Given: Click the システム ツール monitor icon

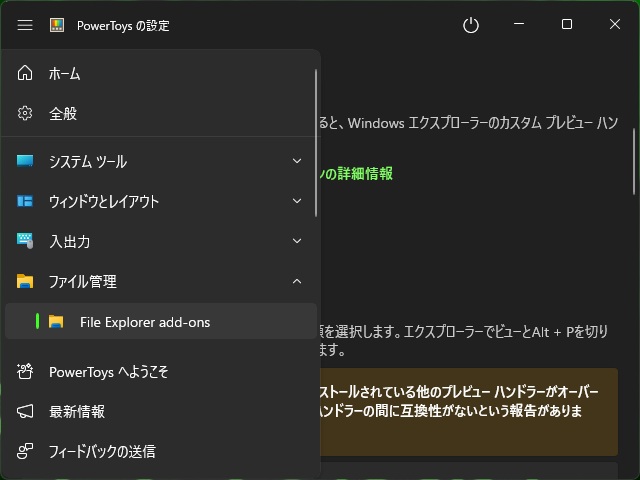Looking at the screenshot, I should click(x=25, y=161).
